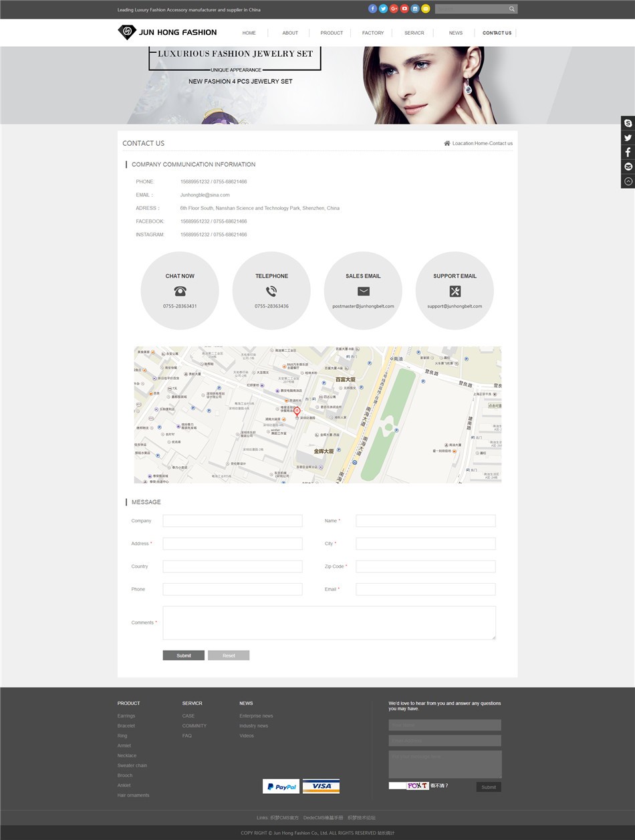Click the Reset button
Image resolution: width=635 pixels, height=840 pixels.
coord(229,655)
